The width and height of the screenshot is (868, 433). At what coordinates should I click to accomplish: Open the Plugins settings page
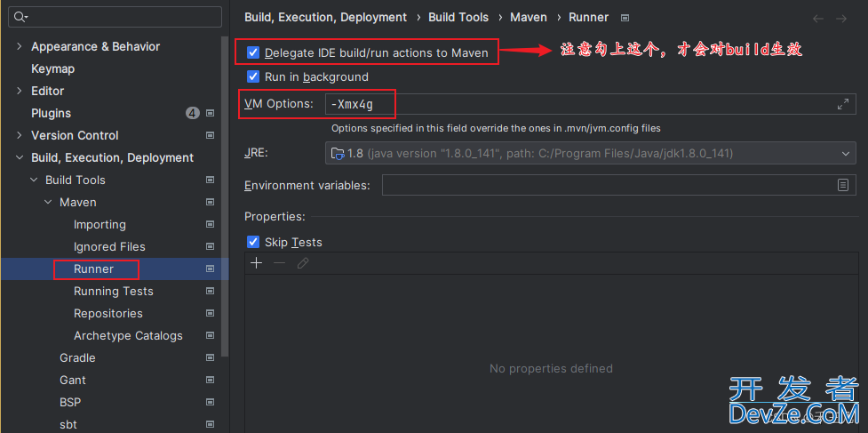[51, 114]
